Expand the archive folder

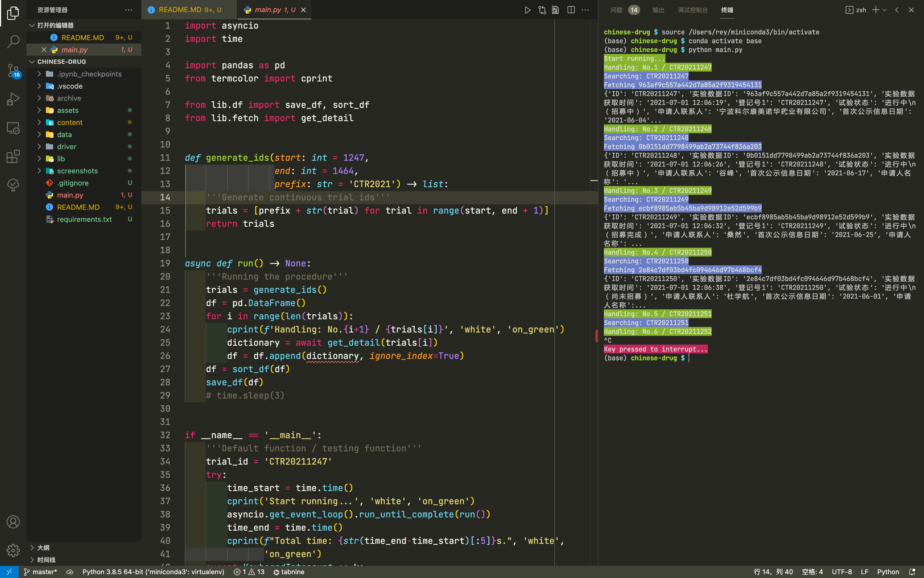tap(84, 98)
